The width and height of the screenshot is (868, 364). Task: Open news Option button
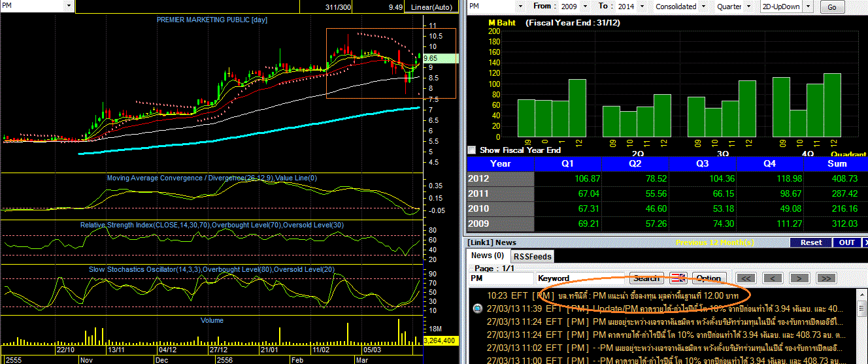click(709, 278)
